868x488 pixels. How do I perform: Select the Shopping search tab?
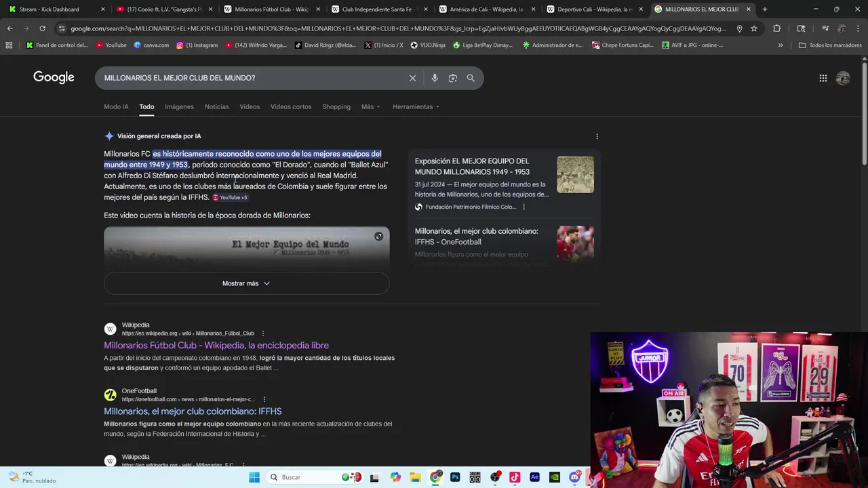coord(336,106)
